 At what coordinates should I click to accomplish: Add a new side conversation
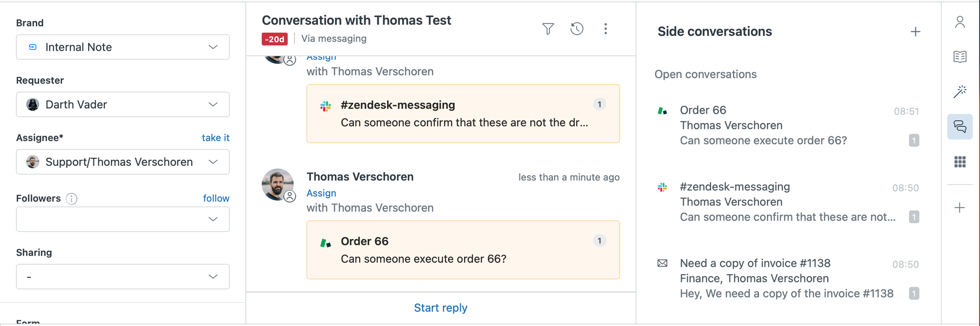click(x=915, y=32)
